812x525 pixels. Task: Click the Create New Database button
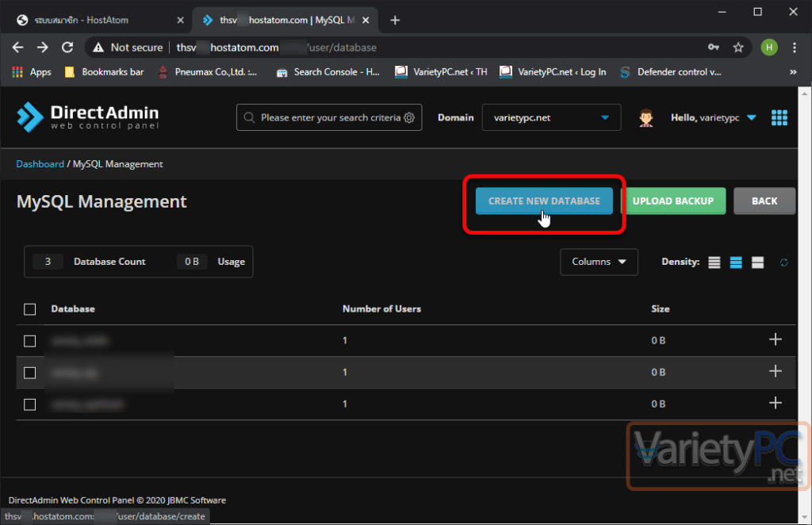point(544,201)
